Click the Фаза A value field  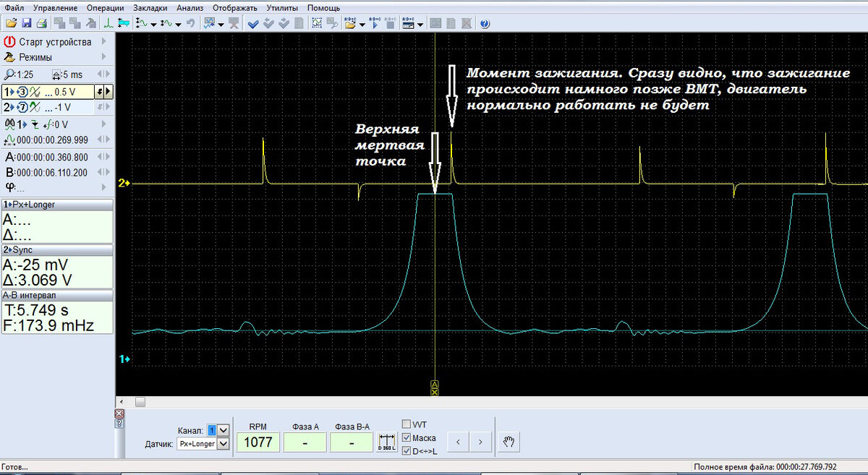pos(305,442)
